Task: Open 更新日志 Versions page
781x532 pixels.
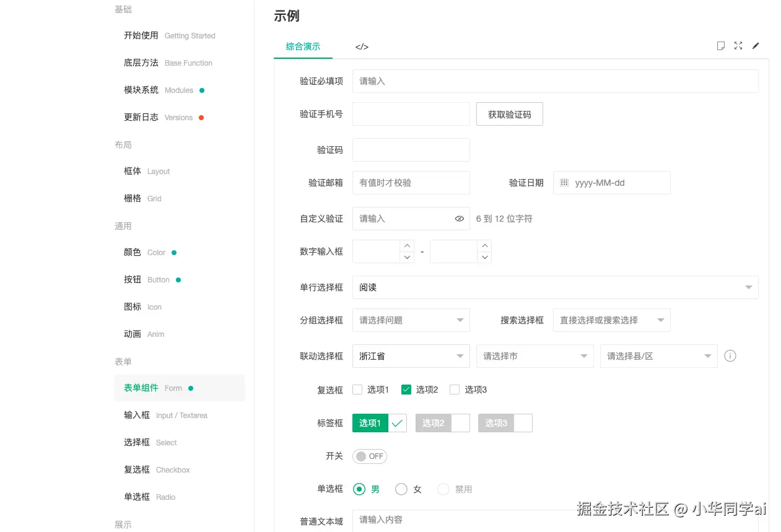Action: coord(164,117)
